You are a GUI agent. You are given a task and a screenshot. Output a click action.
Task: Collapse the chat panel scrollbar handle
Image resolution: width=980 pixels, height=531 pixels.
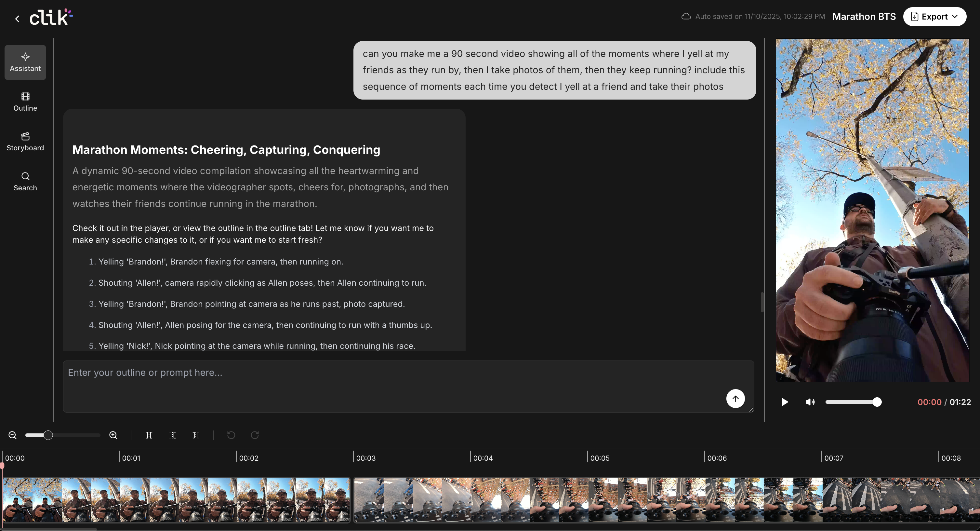tap(762, 302)
